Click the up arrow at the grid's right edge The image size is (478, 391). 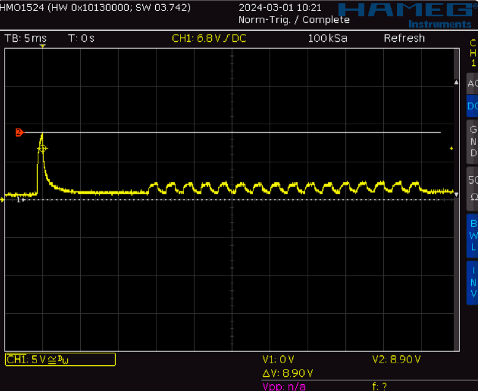coord(456,82)
